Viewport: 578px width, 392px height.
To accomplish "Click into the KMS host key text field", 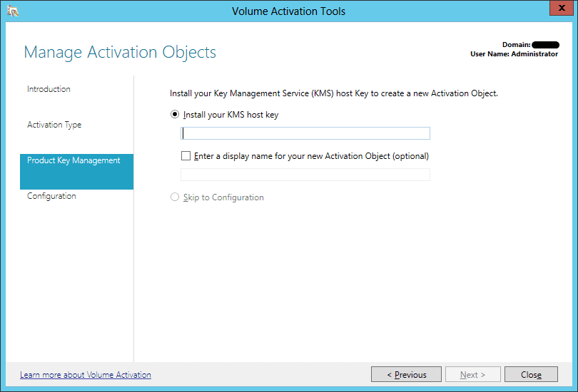I will pyautogui.click(x=305, y=133).
